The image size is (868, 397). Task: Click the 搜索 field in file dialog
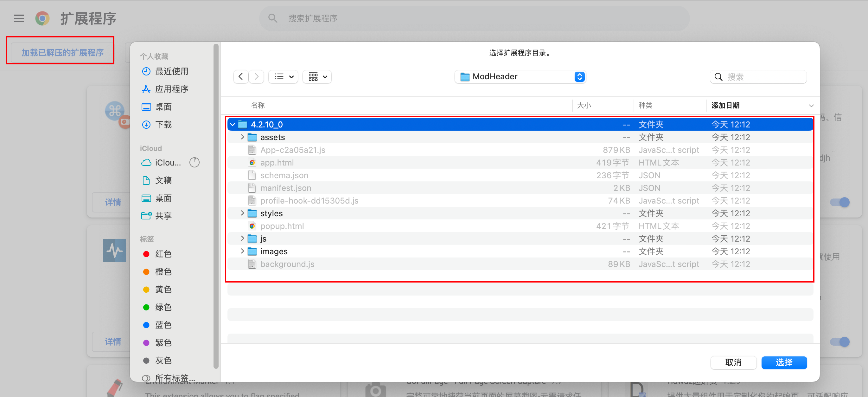coord(758,77)
